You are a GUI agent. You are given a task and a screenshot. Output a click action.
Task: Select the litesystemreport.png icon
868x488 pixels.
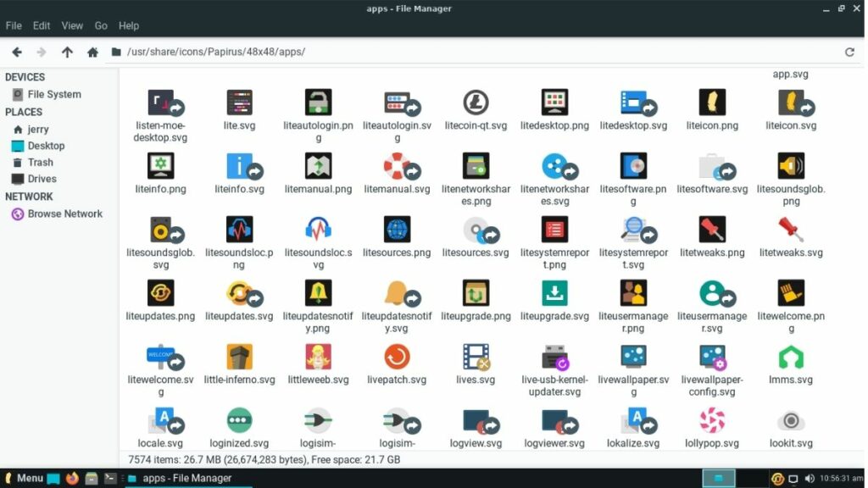click(x=554, y=229)
